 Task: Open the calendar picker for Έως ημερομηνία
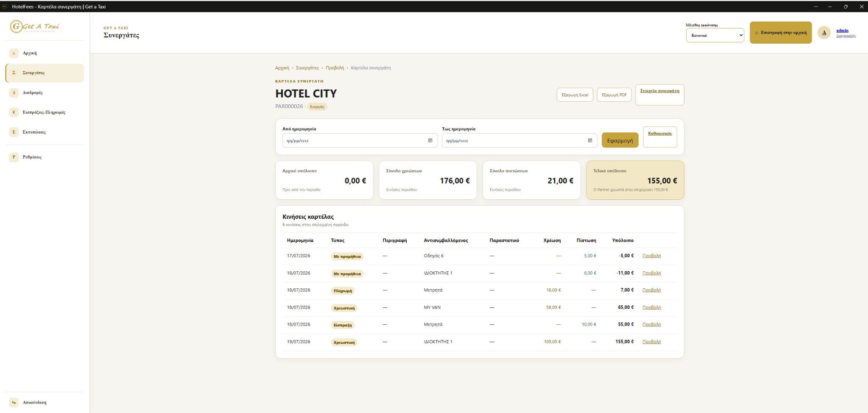[590, 140]
